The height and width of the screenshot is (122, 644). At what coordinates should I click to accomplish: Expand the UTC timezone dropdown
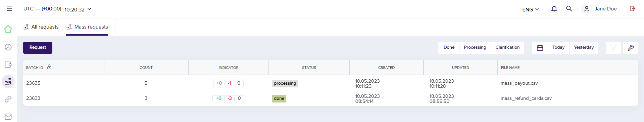57,9
